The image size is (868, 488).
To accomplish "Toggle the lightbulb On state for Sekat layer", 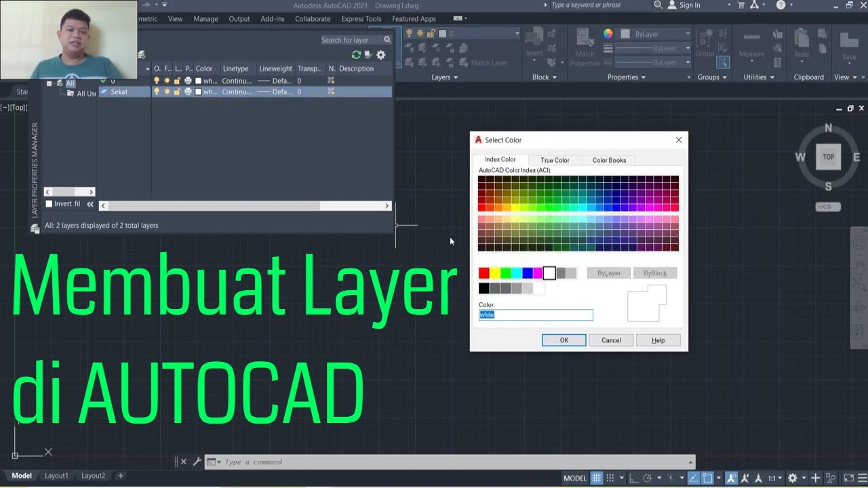I will click(157, 91).
